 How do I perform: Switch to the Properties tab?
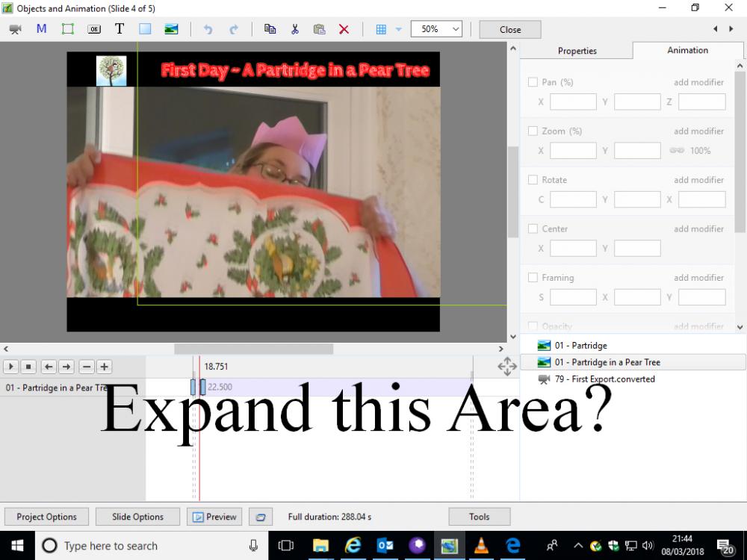click(577, 51)
